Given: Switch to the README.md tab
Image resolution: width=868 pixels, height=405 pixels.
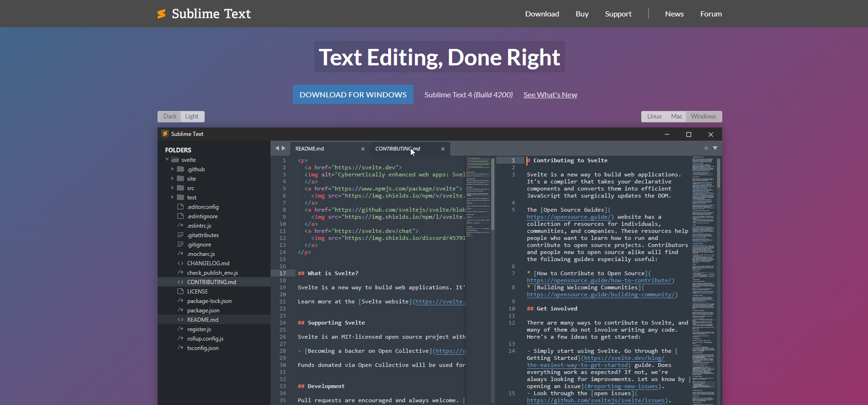Looking at the screenshot, I should click(329, 149).
